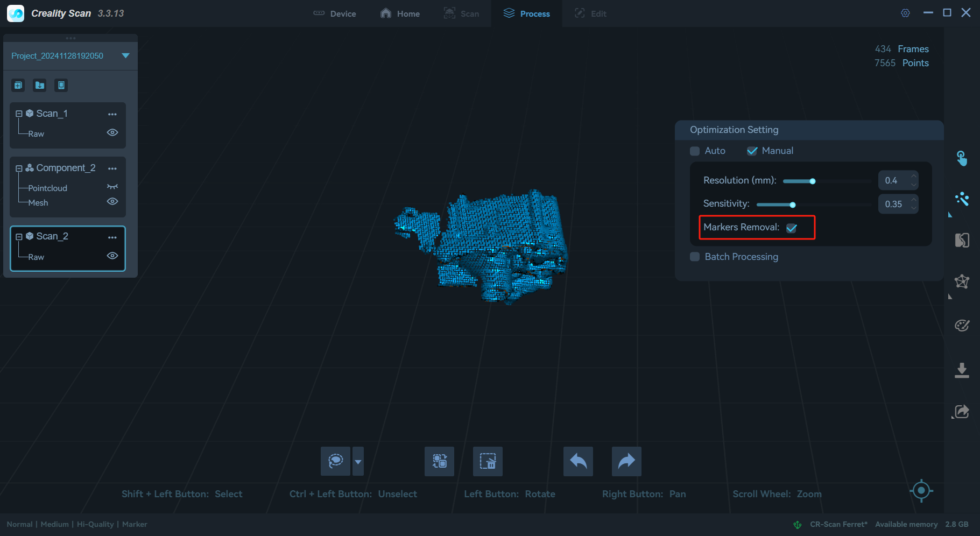The width and height of the screenshot is (980, 536).
Task: Click the share icon in right sidebar
Action: pyautogui.click(x=962, y=412)
